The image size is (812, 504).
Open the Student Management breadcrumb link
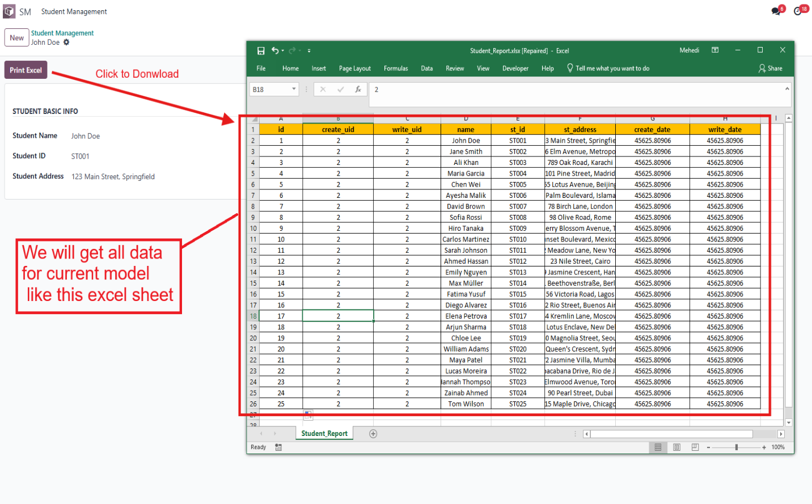pyautogui.click(x=62, y=33)
